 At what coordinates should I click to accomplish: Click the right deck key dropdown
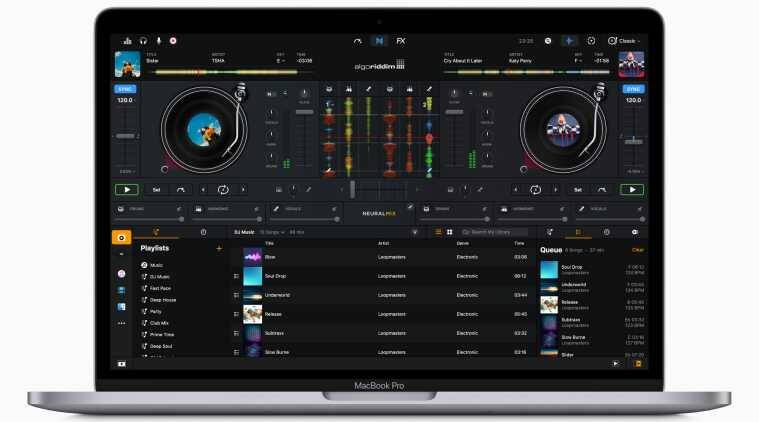coord(578,61)
